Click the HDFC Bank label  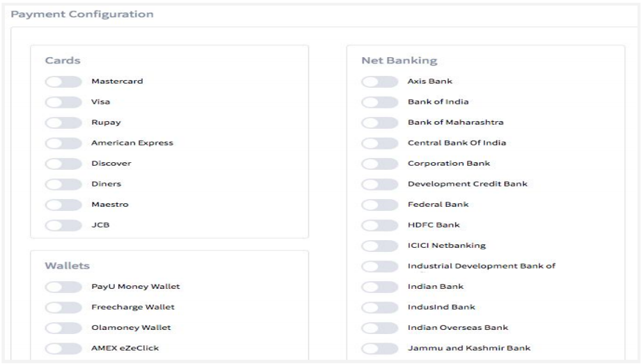[x=434, y=225]
